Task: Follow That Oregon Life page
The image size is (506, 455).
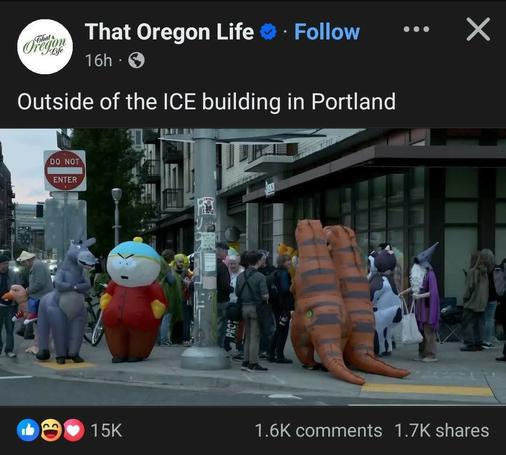Action: (x=327, y=32)
